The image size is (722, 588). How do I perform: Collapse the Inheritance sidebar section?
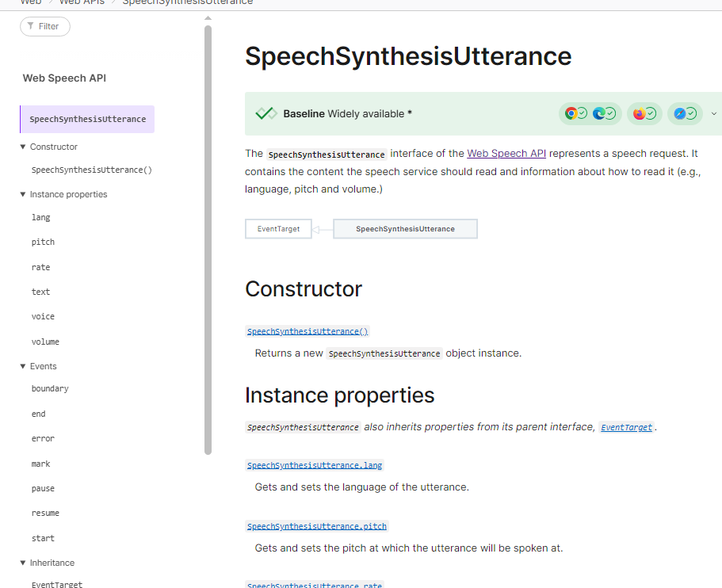coord(23,563)
